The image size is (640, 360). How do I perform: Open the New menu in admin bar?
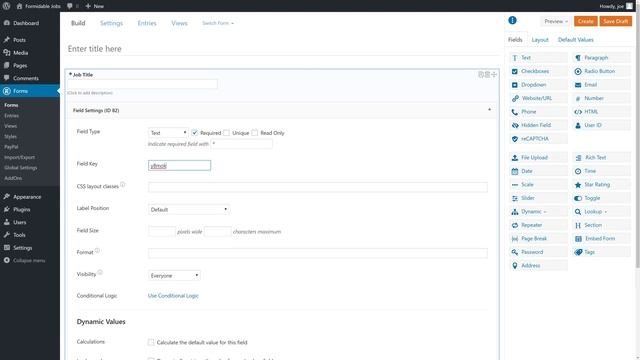(x=95, y=6)
